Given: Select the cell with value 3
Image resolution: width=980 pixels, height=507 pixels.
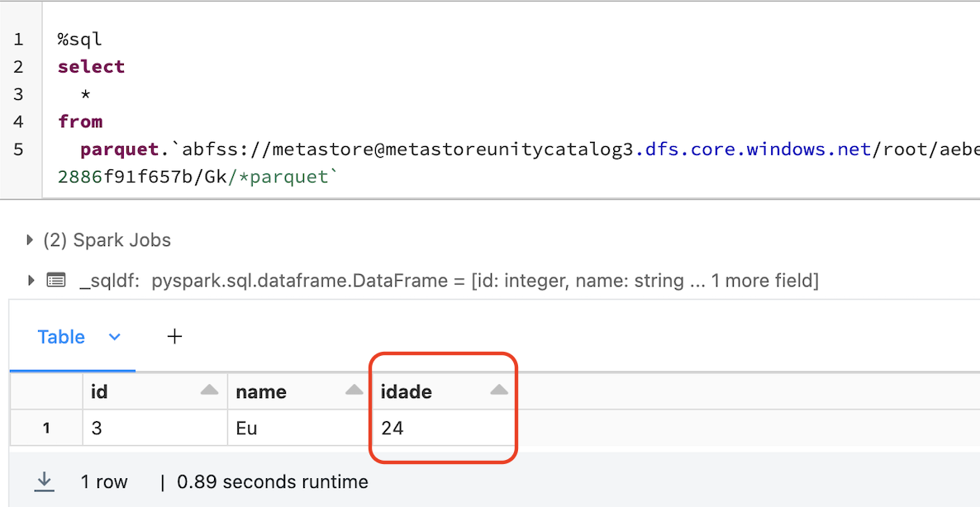Looking at the screenshot, I should (x=155, y=429).
